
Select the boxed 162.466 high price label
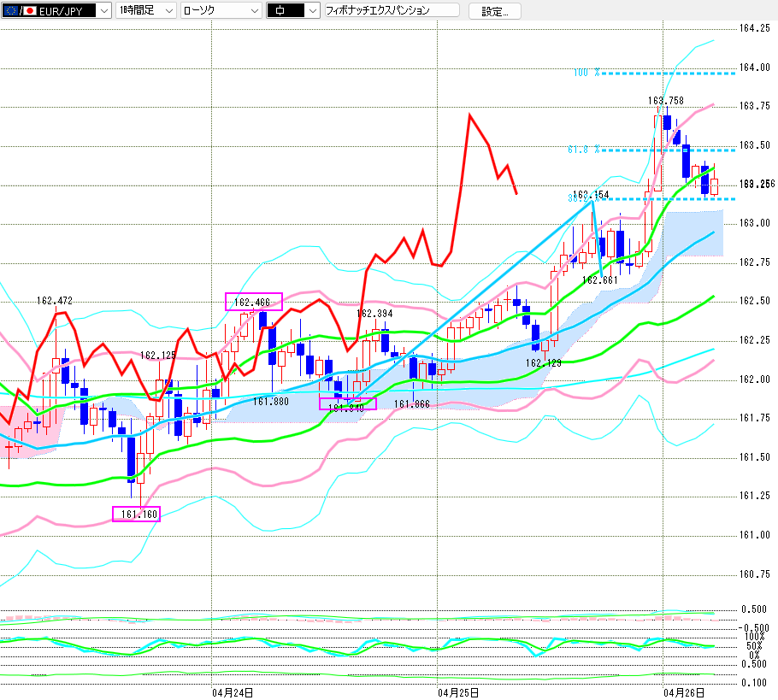tap(253, 302)
